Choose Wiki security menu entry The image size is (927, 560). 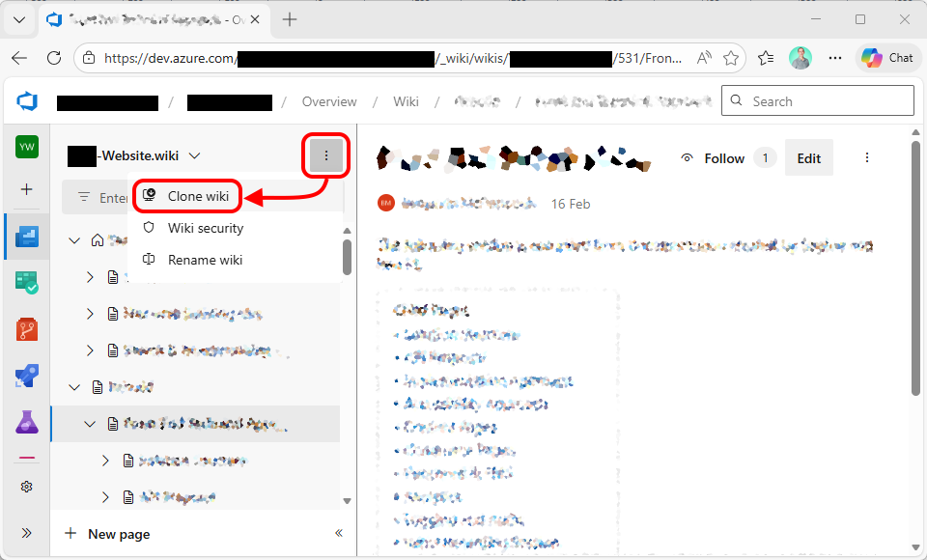pyautogui.click(x=205, y=228)
